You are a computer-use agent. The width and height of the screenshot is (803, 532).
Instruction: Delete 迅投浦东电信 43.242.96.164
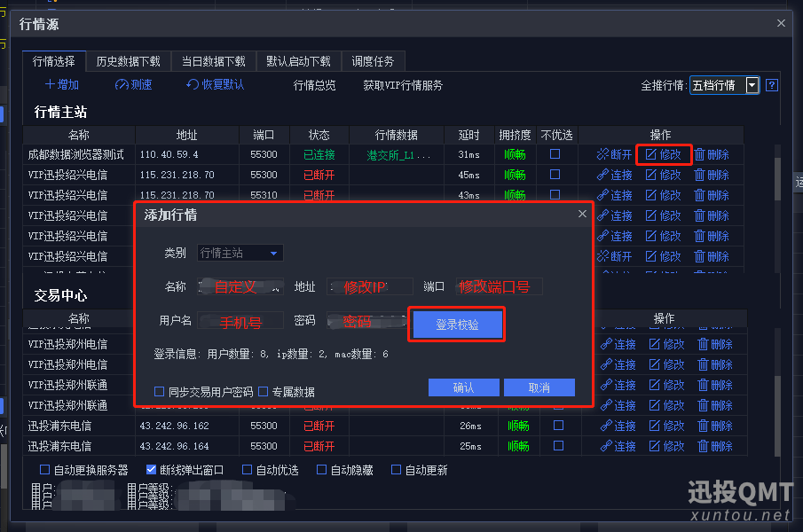(715, 446)
